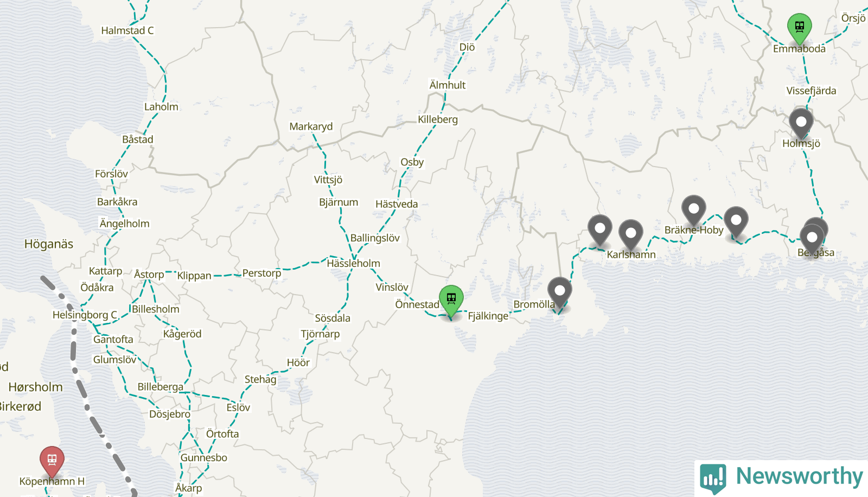This screenshot has width=868, height=497.
Task: Click the Halmstad C station label
Action: [x=127, y=30]
